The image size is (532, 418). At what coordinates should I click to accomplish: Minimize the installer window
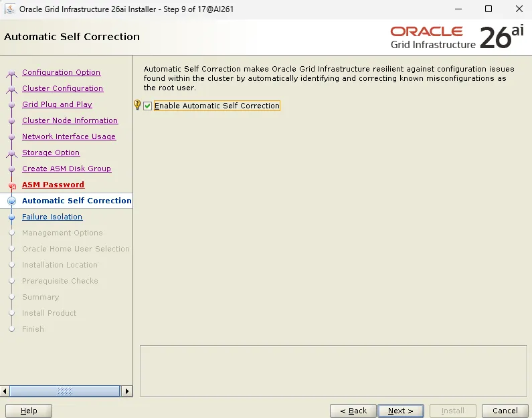pos(458,9)
